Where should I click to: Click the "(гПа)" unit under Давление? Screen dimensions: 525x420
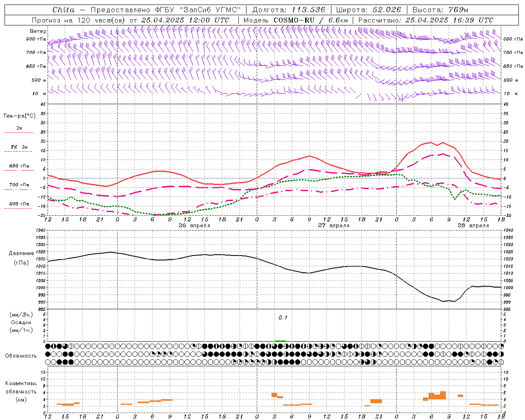click(x=21, y=263)
